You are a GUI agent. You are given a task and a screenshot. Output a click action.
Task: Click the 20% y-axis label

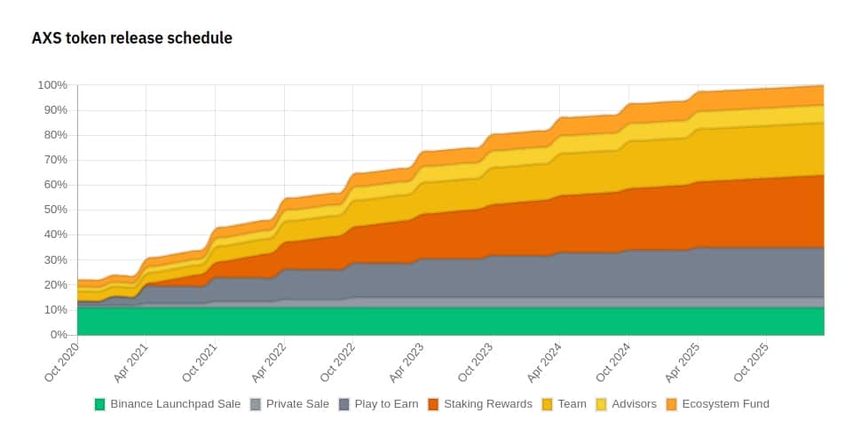[x=56, y=285]
